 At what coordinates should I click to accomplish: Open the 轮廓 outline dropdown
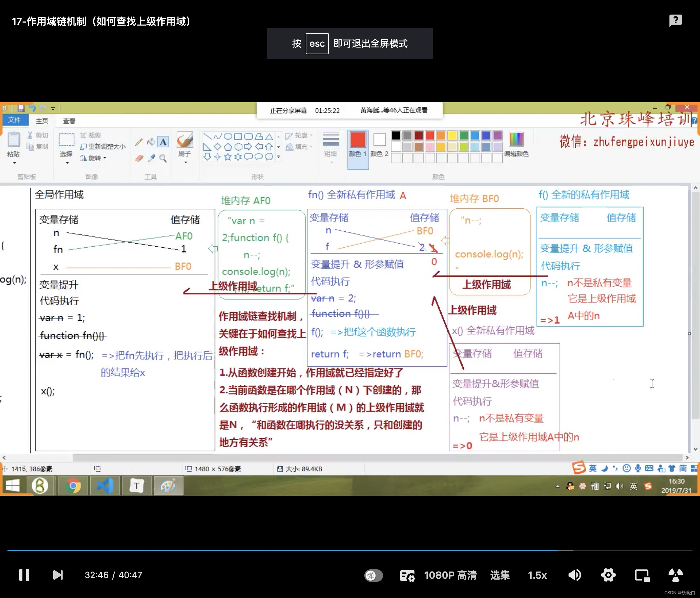(299, 135)
